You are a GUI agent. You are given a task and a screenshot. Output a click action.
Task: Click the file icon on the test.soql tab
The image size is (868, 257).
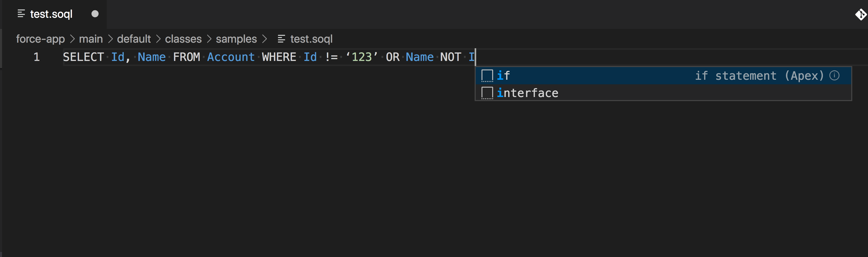tap(21, 14)
